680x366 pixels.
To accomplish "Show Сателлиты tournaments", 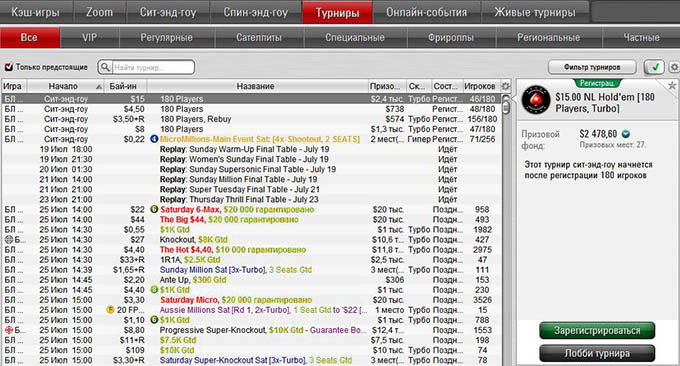I will tap(259, 38).
